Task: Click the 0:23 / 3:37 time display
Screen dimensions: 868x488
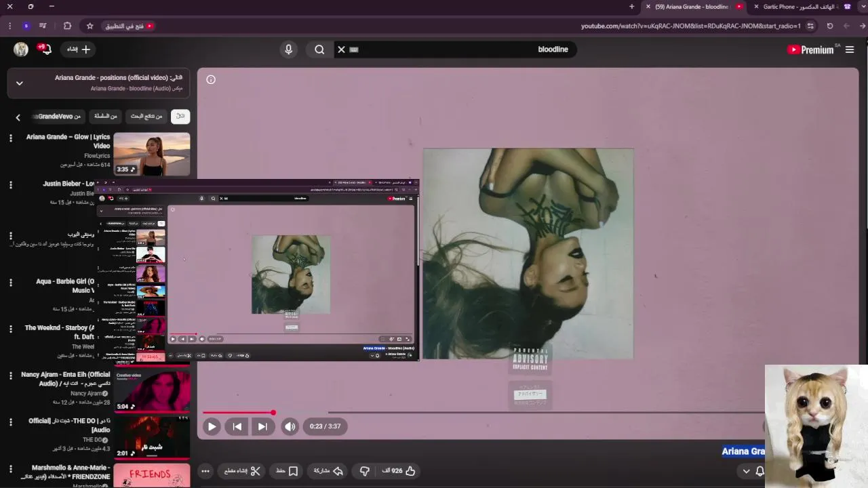Action: pos(325,426)
